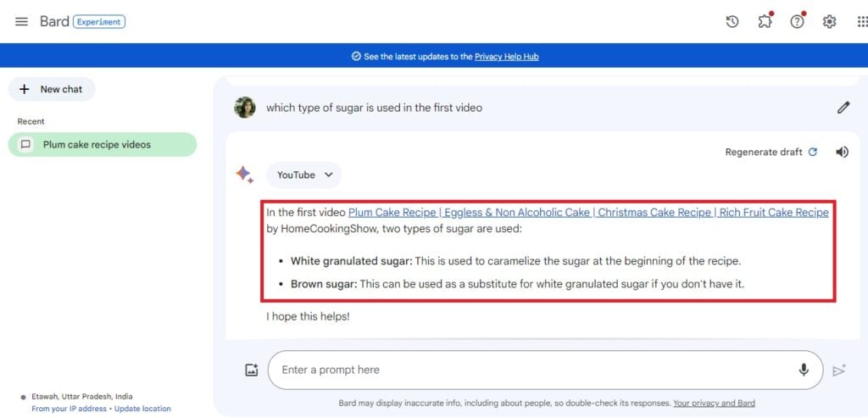
Task: Click Regenerate draft text
Action: point(764,152)
